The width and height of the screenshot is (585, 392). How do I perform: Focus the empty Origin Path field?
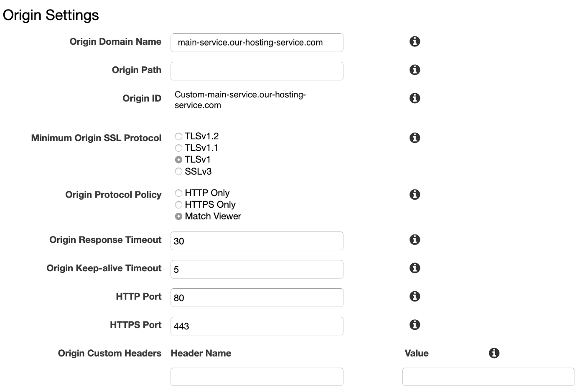pyautogui.click(x=257, y=71)
